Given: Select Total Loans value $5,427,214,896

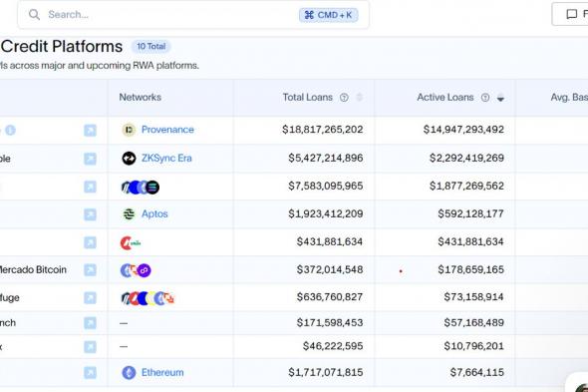Looking at the screenshot, I should [326, 158].
